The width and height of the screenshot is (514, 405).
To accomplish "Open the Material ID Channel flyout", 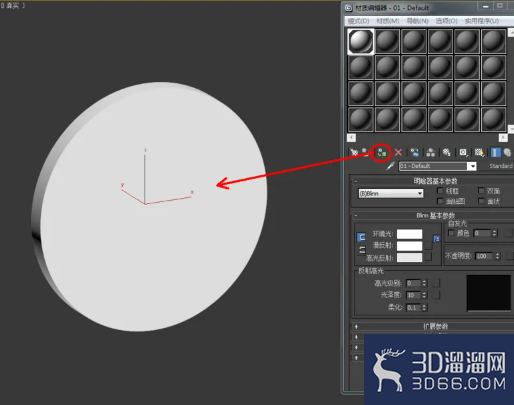I will click(x=463, y=153).
